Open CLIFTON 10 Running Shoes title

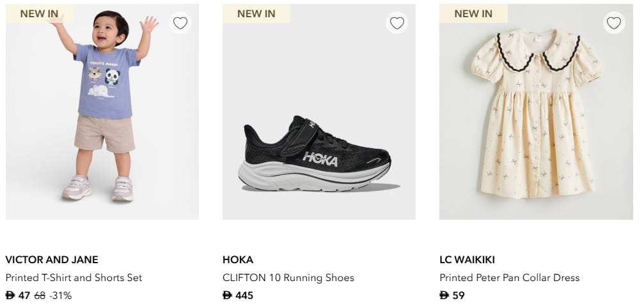coord(288,278)
